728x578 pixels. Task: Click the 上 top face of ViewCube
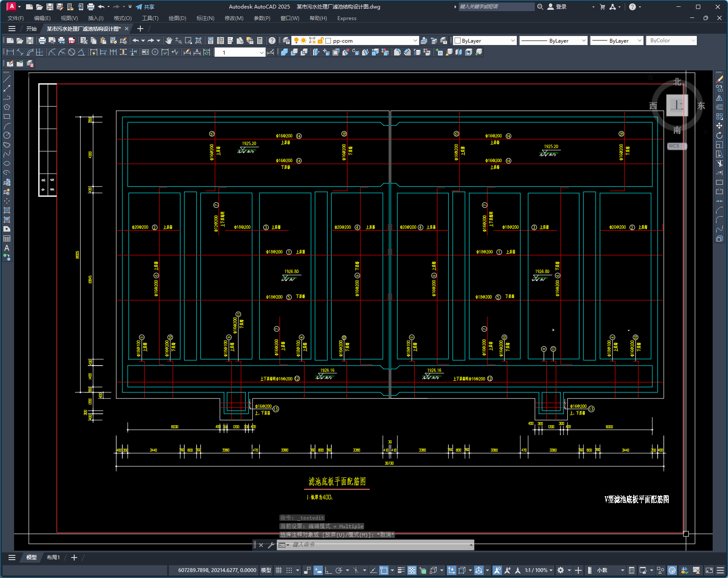click(677, 105)
